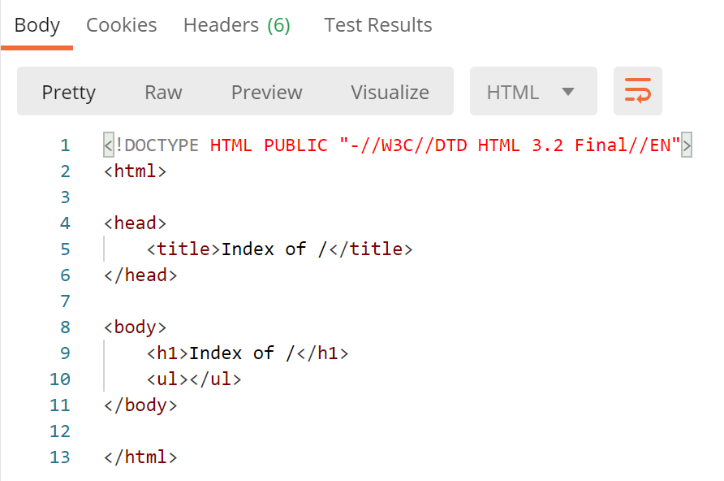
Task: Select the Pretty view mode
Action: (68, 92)
